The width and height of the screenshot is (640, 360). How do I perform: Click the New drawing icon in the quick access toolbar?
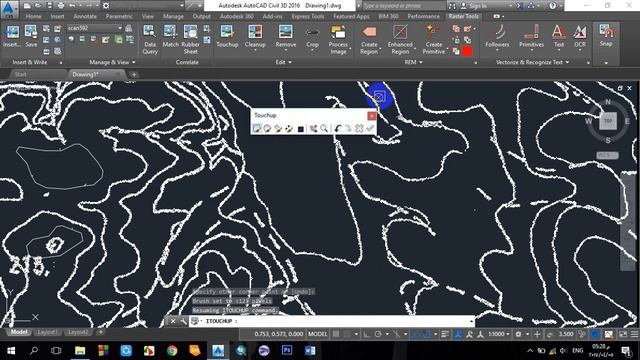[x=27, y=6]
